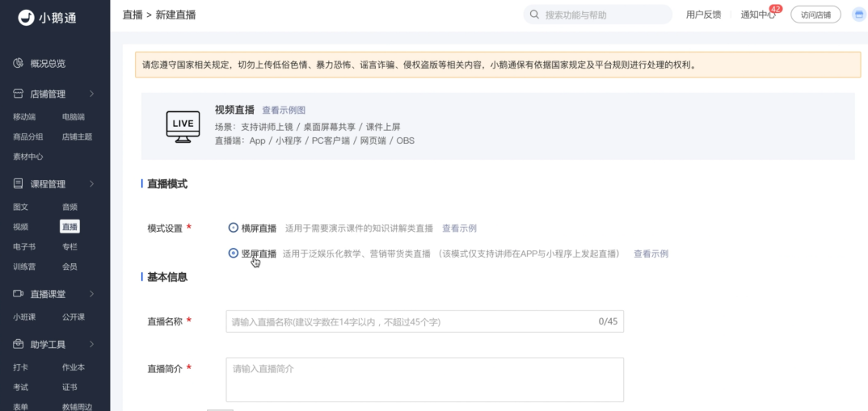868x411 pixels.
Task: Open 店铺主题 in sidebar
Action: 77,136
